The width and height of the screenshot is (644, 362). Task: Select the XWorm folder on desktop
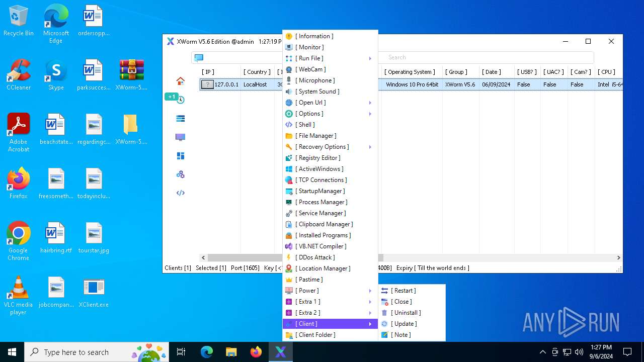[131, 129]
